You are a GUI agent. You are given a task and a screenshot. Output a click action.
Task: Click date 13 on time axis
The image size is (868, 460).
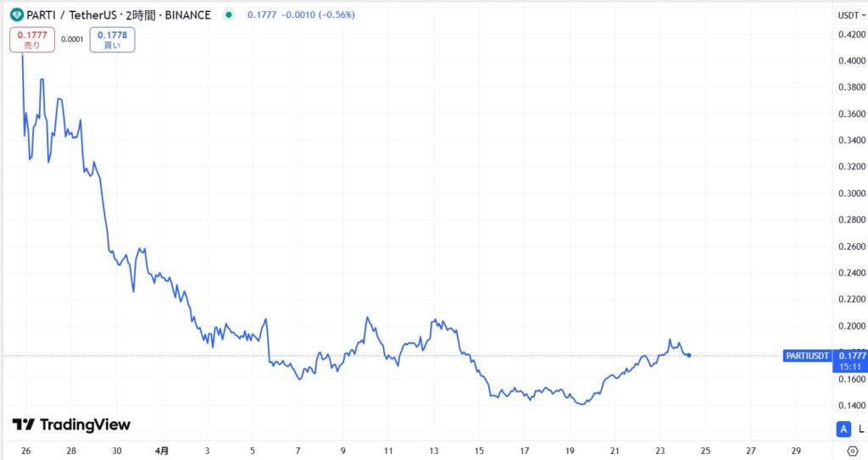click(434, 451)
